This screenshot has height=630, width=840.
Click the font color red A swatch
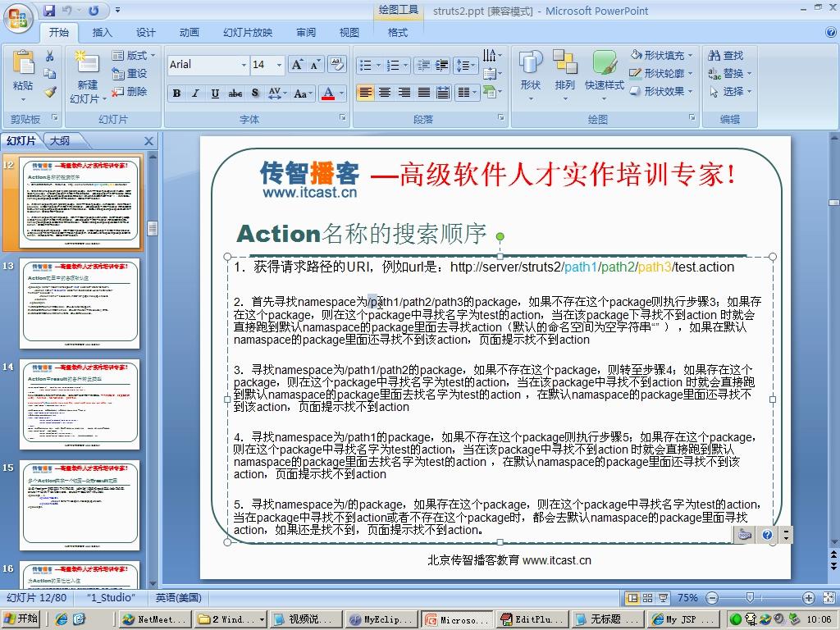pos(328,94)
